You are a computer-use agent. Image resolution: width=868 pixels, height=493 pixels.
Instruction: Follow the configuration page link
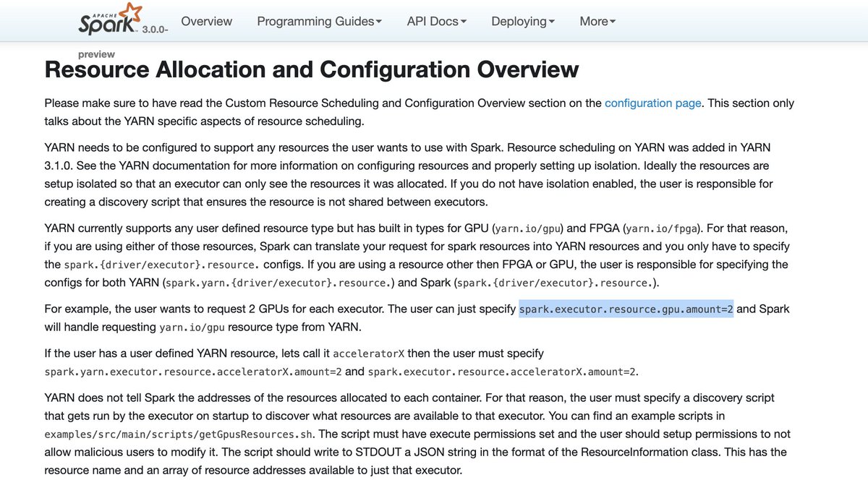point(652,103)
